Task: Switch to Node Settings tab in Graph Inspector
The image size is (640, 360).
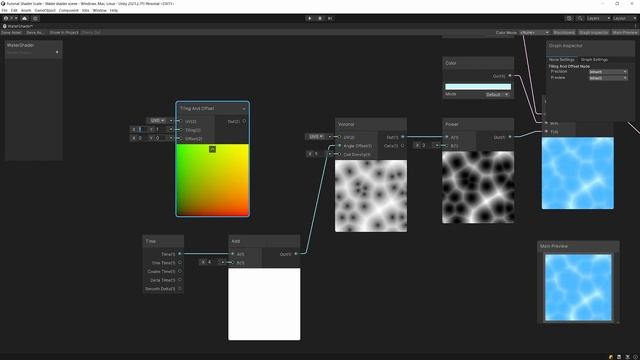Action: click(x=562, y=60)
